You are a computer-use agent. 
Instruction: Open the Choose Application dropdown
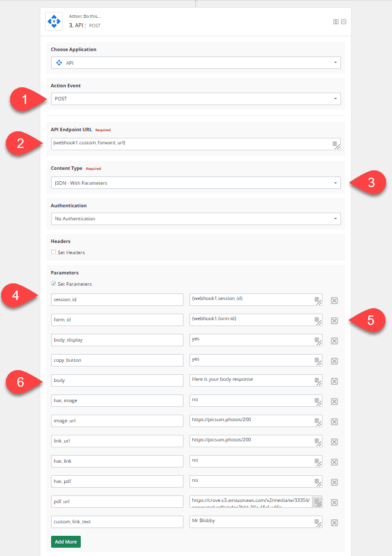tap(195, 63)
